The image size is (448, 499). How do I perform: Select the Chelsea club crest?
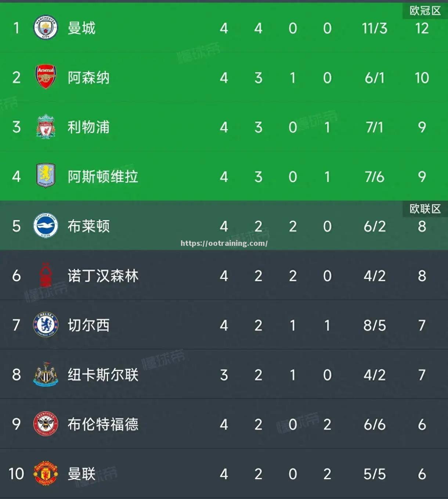click(x=46, y=325)
